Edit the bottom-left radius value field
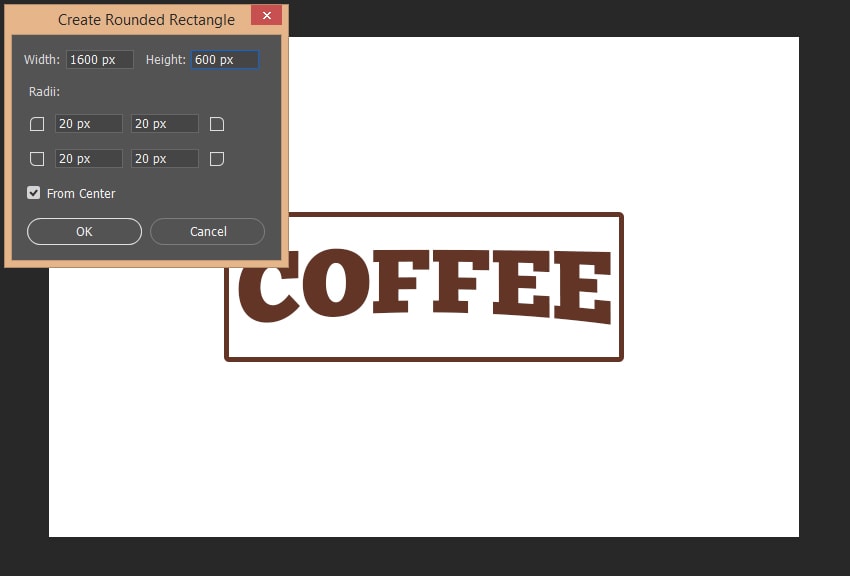The image size is (850, 576). click(89, 158)
